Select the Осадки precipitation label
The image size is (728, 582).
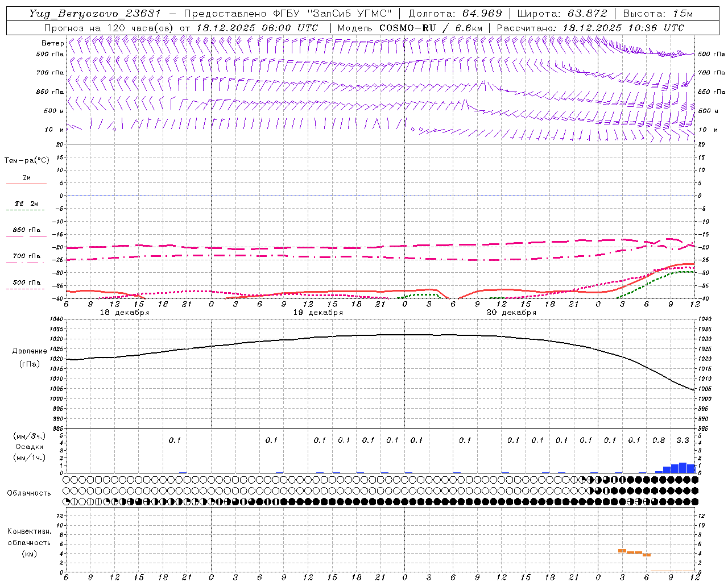point(30,447)
